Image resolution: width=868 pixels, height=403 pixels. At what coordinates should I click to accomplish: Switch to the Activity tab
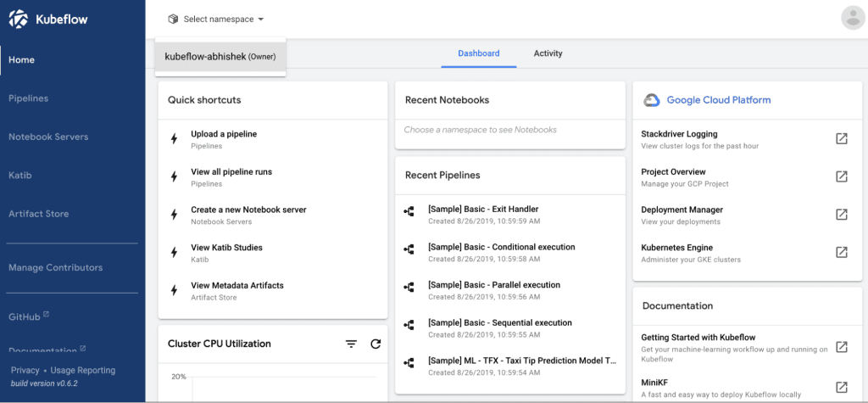548,53
